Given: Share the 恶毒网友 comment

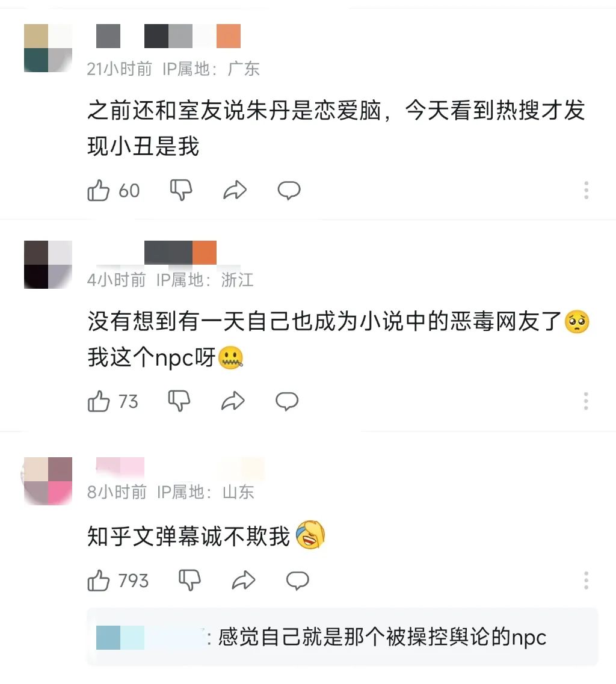Looking at the screenshot, I should 233,401.
